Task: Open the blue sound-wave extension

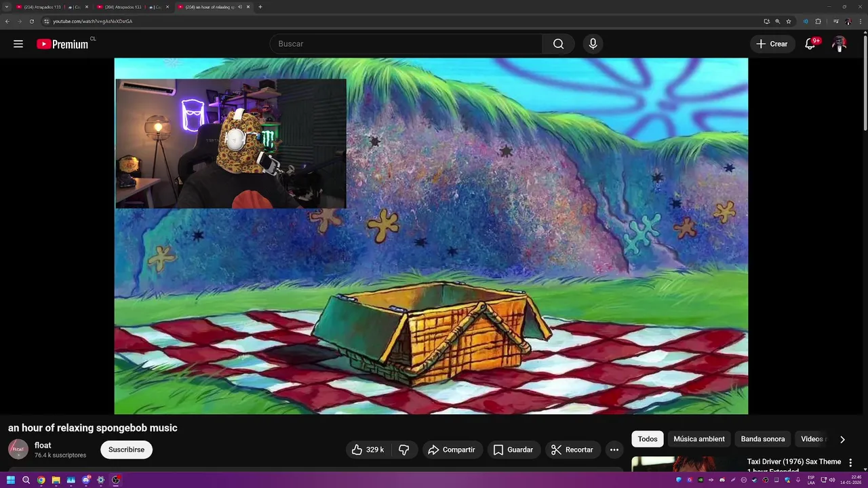Action: [x=806, y=21]
